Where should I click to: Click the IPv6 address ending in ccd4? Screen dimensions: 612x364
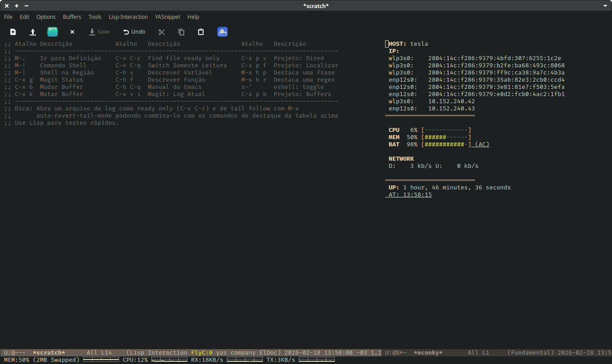[x=497, y=80]
